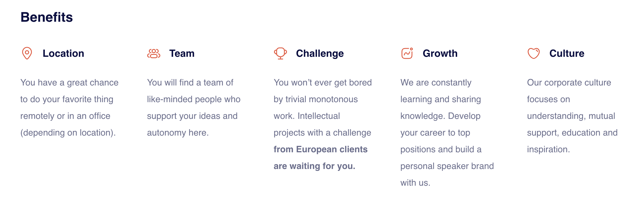Click the Challenge trophy icon
The width and height of the screenshot is (644, 201).
280,53
